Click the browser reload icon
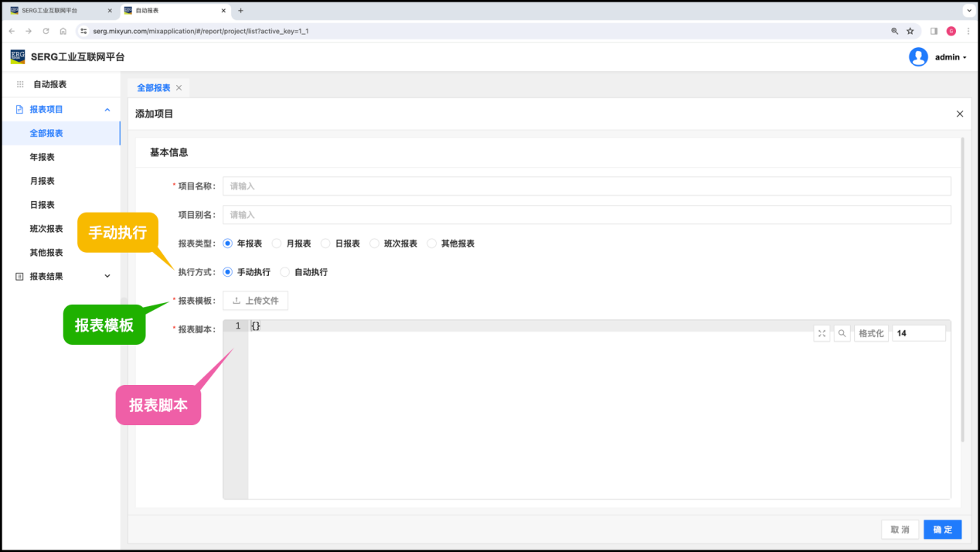 (46, 31)
